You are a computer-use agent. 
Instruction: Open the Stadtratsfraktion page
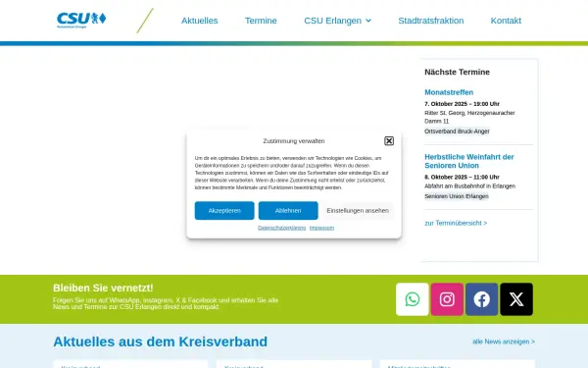click(431, 21)
